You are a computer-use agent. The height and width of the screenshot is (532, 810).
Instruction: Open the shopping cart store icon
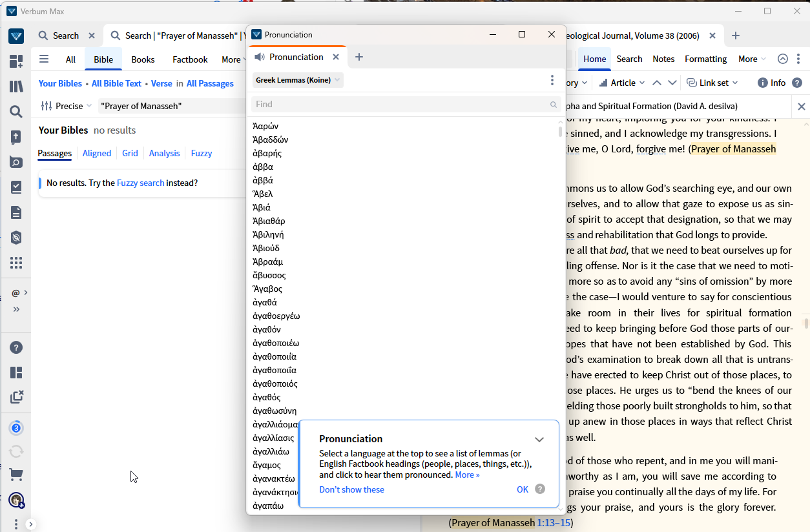pos(16,475)
